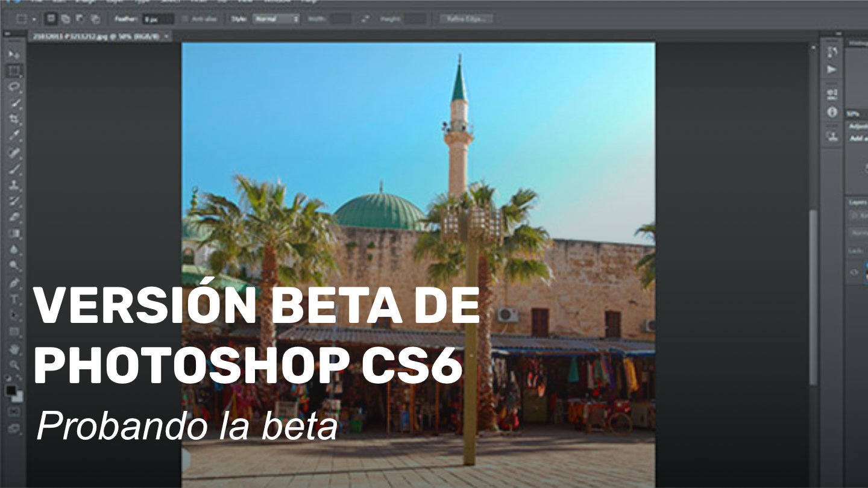Screen dimensions: 868x488
Task: Select the Lasso tool
Action: (14, 87)
